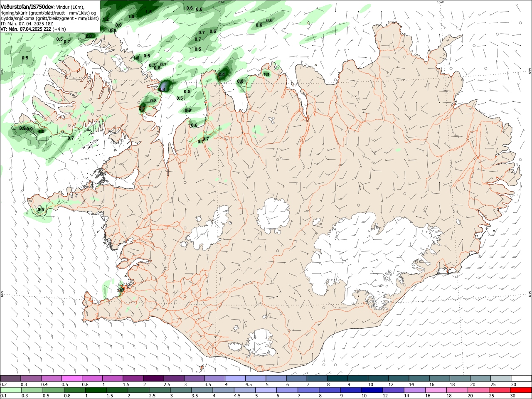The image size is (532, 399).
Task: Pick the light pink 16 swatch in the lower legend row
Action: (436, 390)
